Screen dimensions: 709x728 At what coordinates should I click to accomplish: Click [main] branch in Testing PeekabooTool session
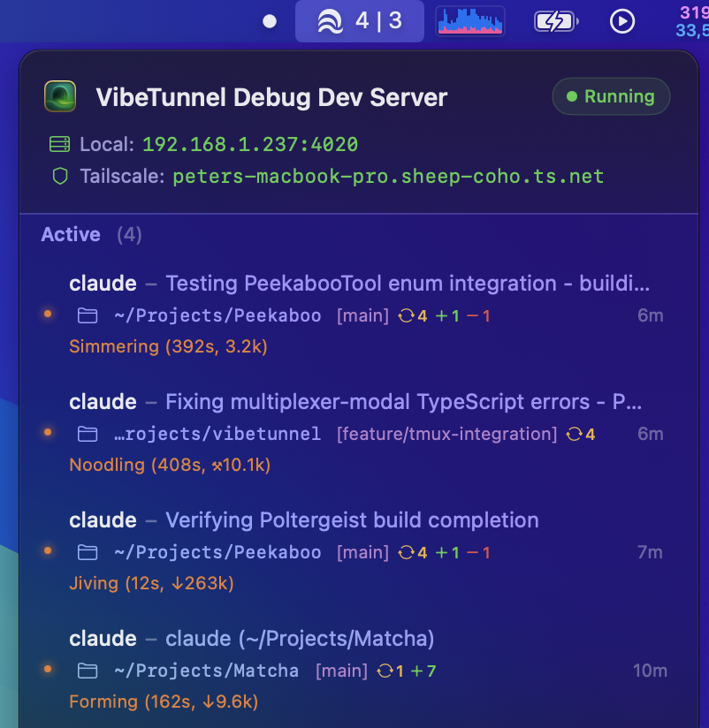362,315
